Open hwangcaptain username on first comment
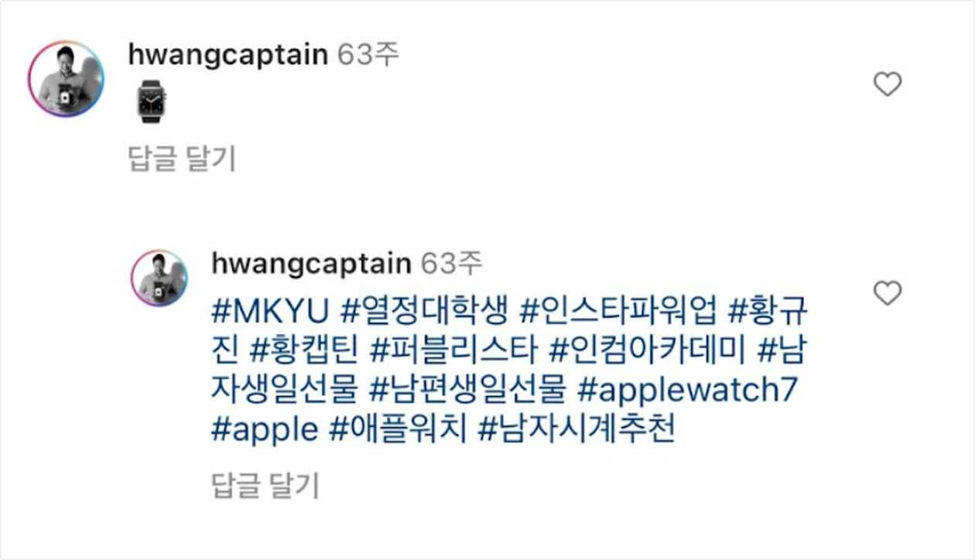The height and width of the screenshot is (560, 975). 227,56
